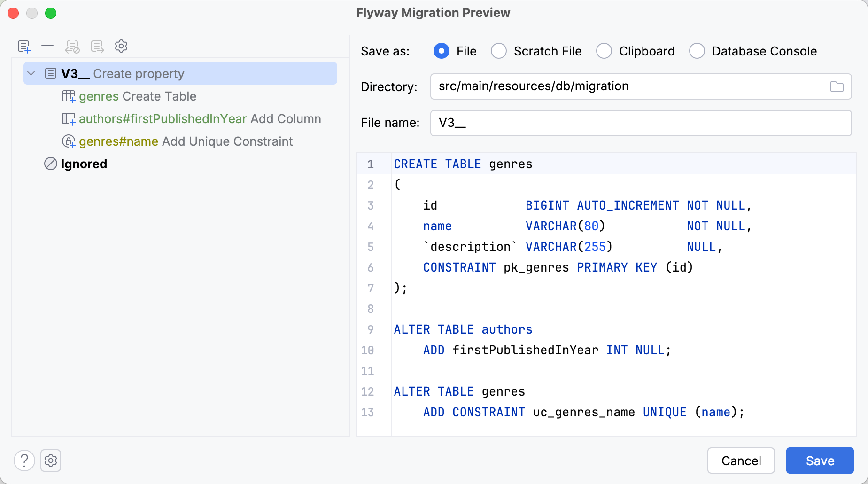Open the toolbar settings gear above tree
The image size is (868, 484).
pos(121,46)
